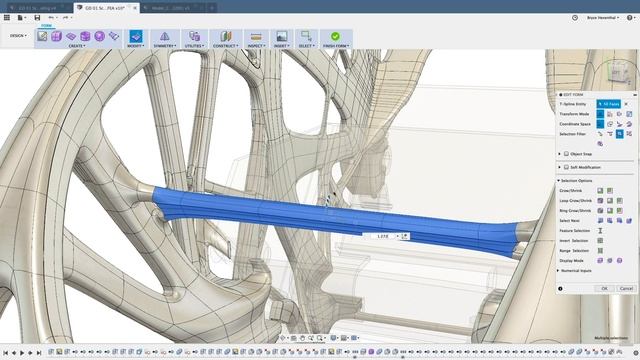Open timeline settings gear icon
640x360 pixels.
coord(636,353)
